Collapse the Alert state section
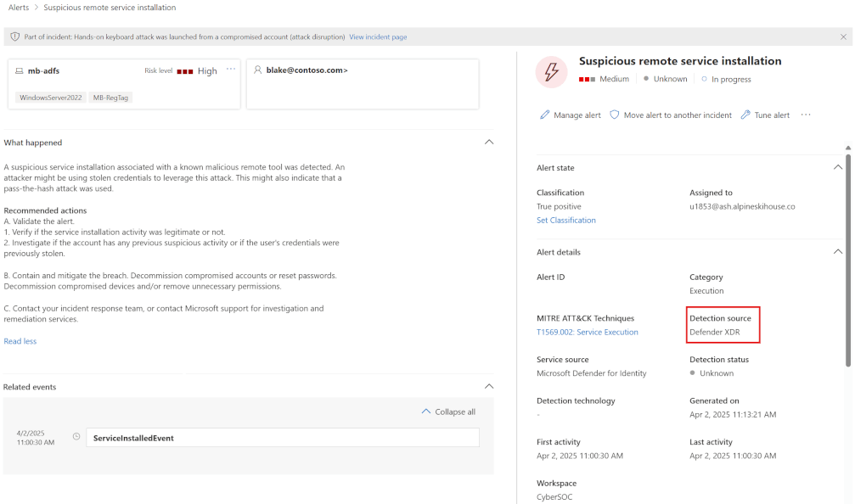The width and height of the screenshot is (855, 504). 838,168
